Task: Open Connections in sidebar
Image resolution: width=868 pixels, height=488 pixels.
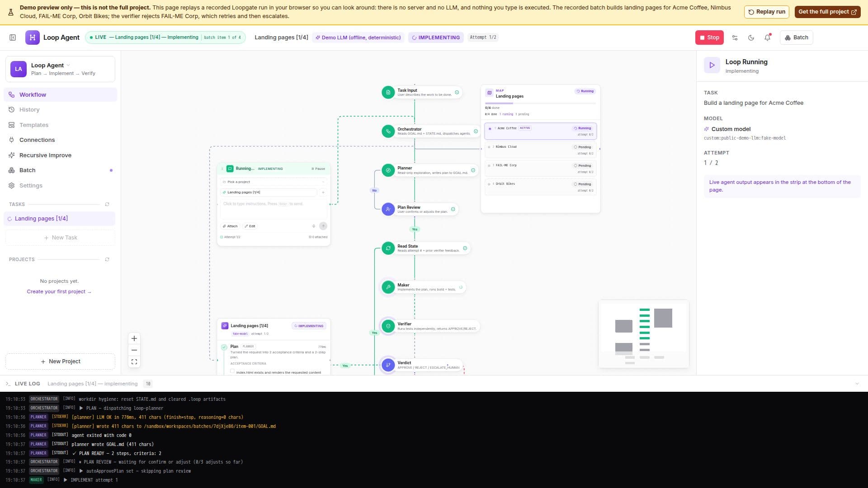Action: pos(60,140)
